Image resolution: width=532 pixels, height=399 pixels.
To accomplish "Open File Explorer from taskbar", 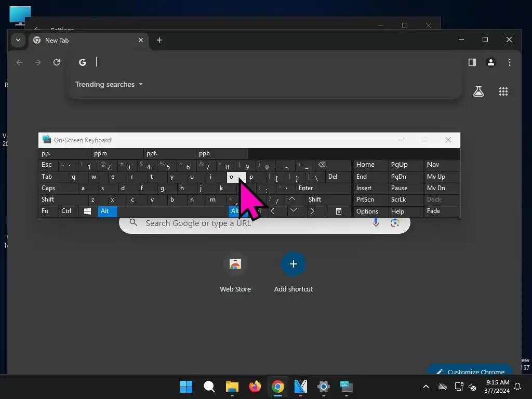I will (232, 387).
